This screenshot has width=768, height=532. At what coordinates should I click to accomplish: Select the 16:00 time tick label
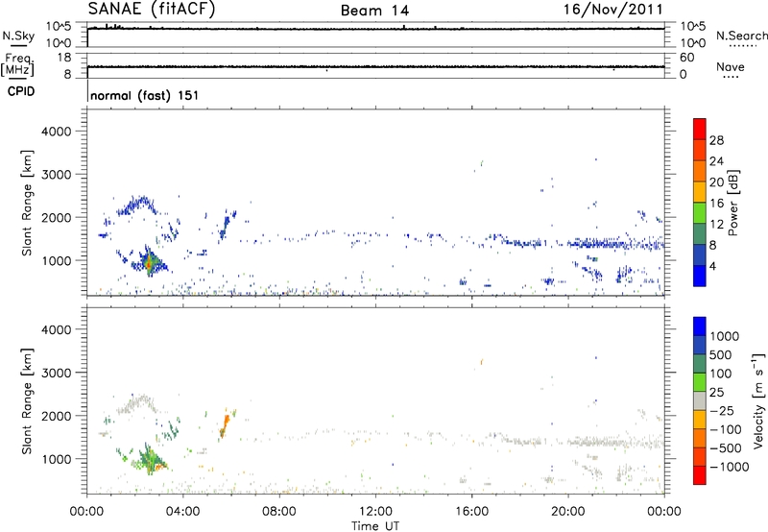[471, 512]
